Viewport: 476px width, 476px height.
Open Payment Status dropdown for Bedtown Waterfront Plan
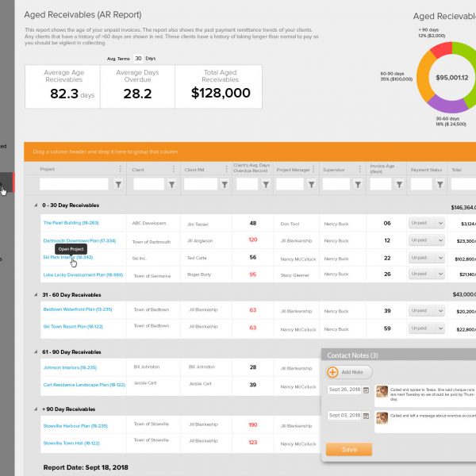click(x=427, y=311)
